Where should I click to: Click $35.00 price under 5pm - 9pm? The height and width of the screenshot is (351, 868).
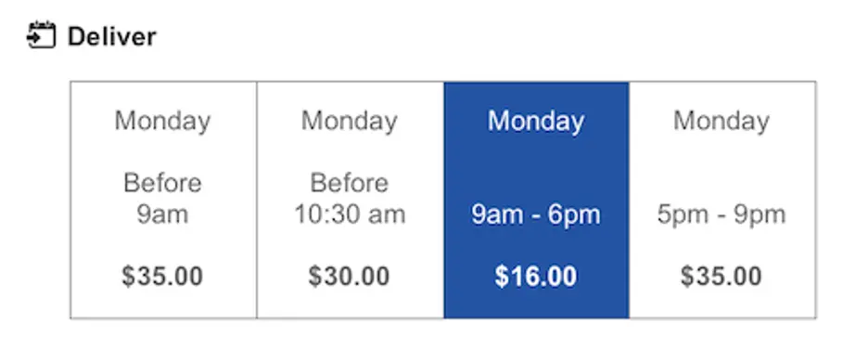(x=721, y=276)
